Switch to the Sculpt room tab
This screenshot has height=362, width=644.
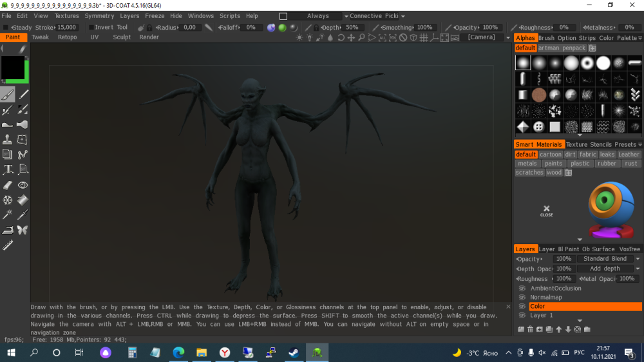pos(122,37)
